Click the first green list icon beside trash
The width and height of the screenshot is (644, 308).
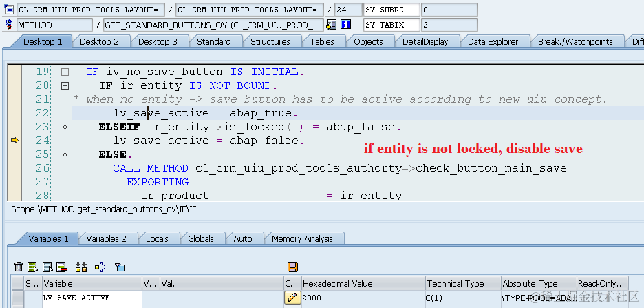coord(32,267)
